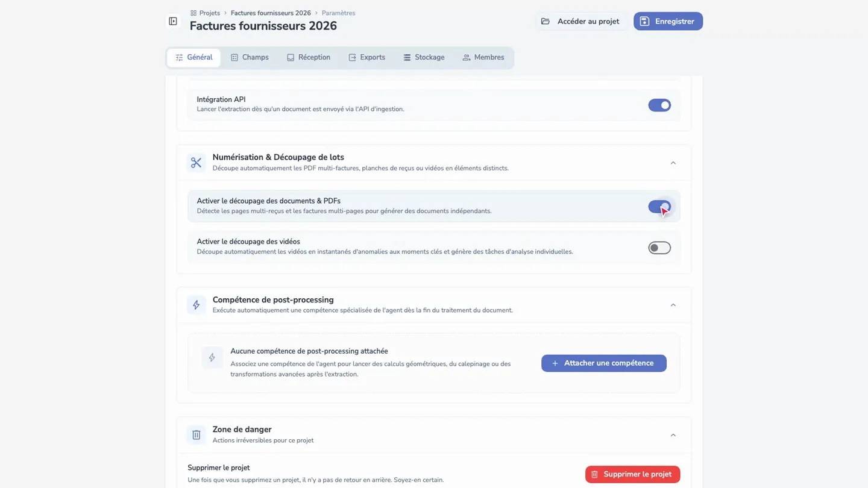The height and width of the screenshot is (488, 868).
Task: Open the Général tab
Action: point(193,58)
